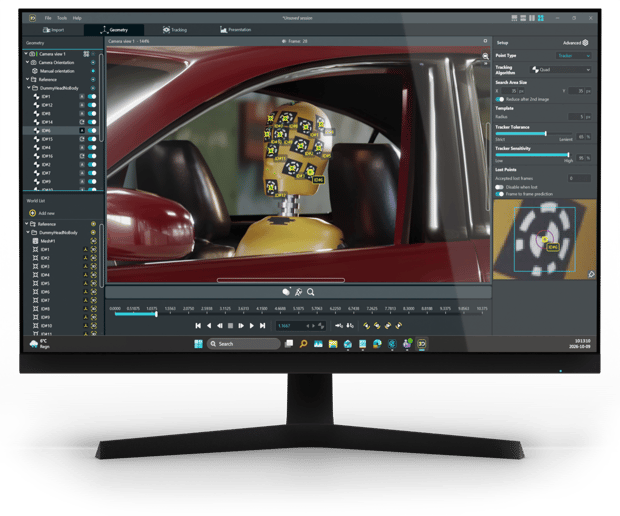
Task: Toggle the ID#6 point switch in Geometry
Action: [92, 130]
